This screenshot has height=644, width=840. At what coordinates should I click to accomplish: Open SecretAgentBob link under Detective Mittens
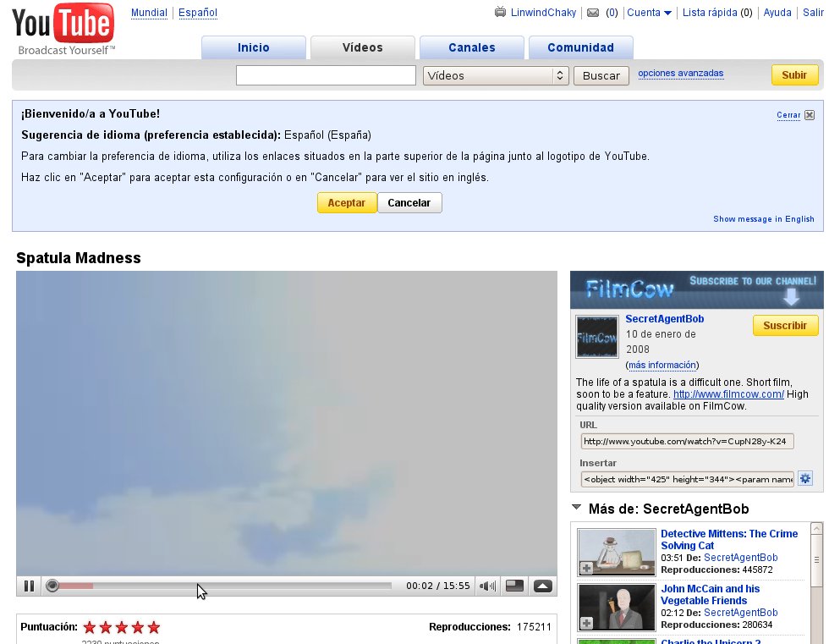[740, 558]
